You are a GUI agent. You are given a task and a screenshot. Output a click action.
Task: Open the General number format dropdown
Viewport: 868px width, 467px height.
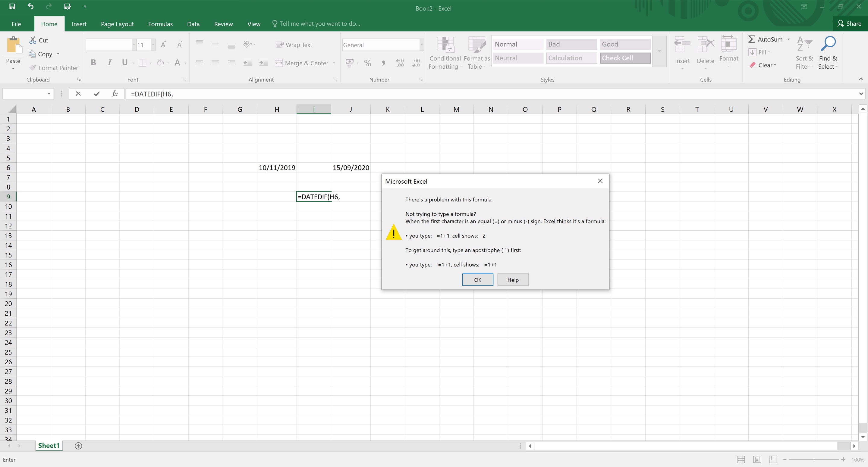pos(421,45)
